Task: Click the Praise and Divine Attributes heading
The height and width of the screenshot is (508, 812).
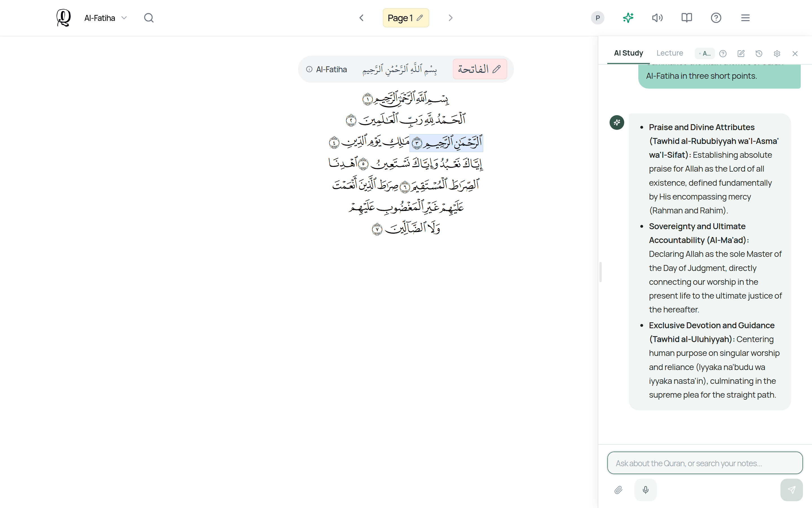Action: coord(714,141)
